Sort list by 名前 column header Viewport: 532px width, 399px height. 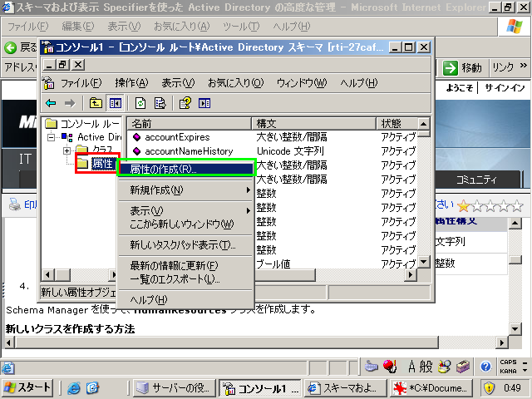click(x=189, y=124)
